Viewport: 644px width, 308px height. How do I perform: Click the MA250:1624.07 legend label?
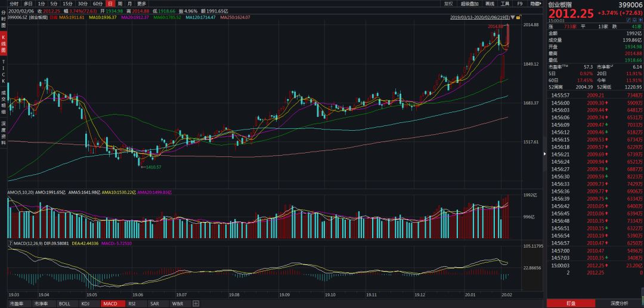click(x=236, y=18)
